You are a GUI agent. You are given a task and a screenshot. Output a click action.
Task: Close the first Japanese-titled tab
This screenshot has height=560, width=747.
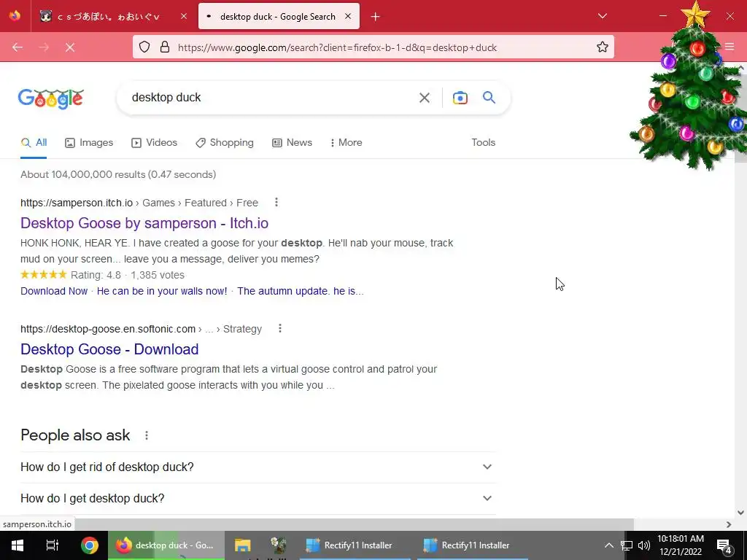184,16
